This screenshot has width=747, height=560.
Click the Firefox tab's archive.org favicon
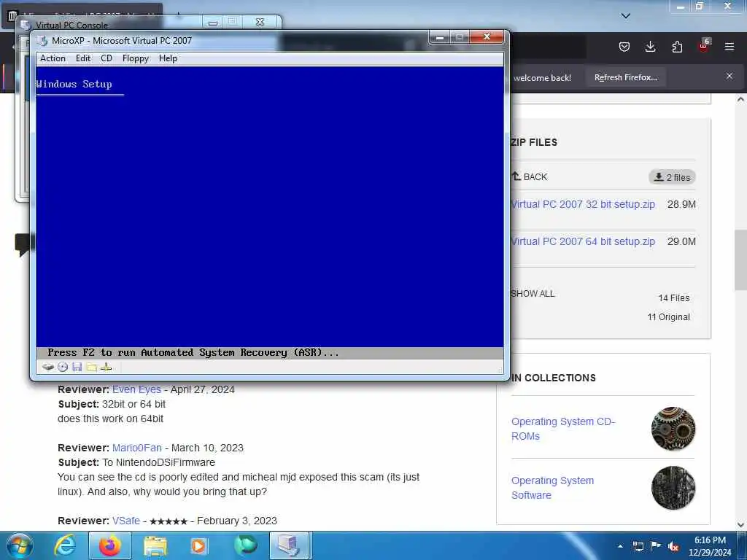click(12, 16)
